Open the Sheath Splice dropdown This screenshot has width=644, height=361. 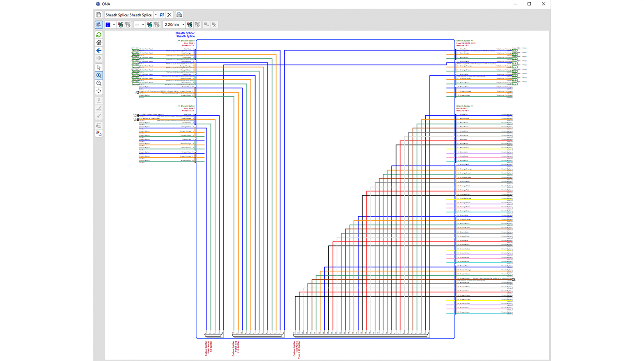[x=156, y=15]
